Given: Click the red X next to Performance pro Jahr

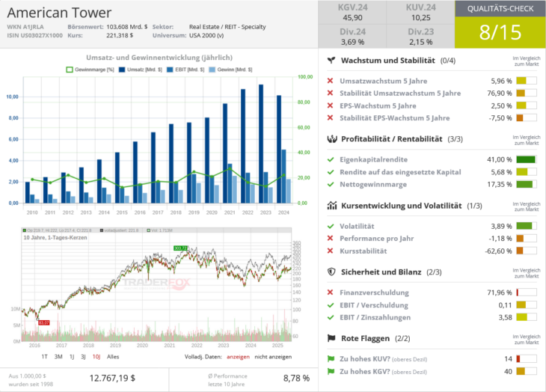Looking at the screenshot, I should pos(330,238).
